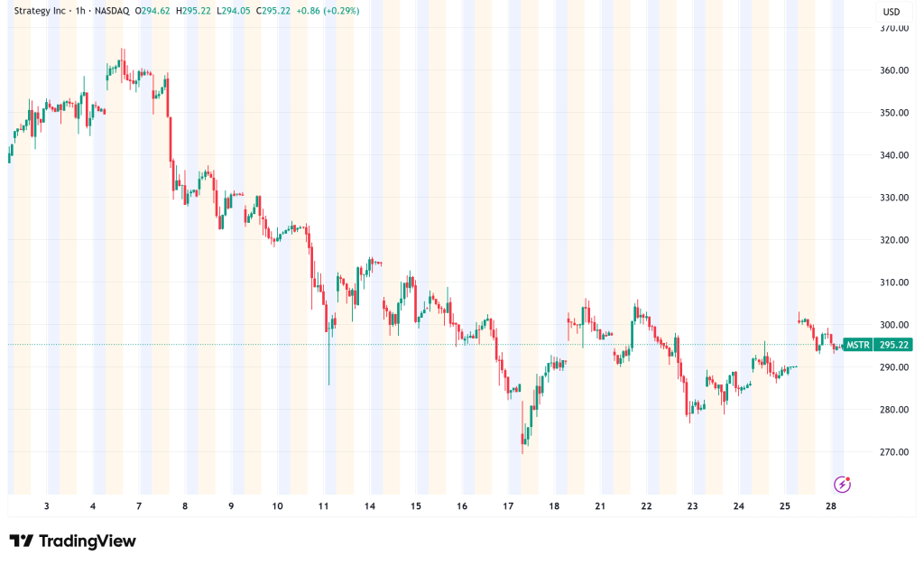The width and height of the screenshot is (924, 565).
Task: Open the USD currency selector
Action: tap(890, 12)
